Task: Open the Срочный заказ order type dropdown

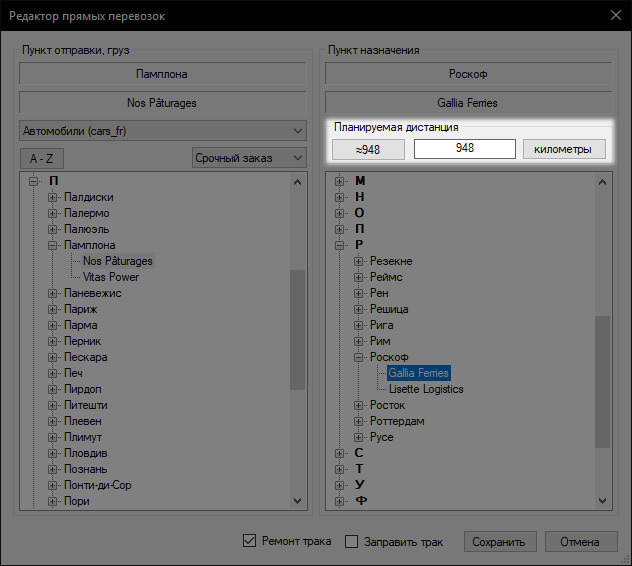Action: coord(249,158)
